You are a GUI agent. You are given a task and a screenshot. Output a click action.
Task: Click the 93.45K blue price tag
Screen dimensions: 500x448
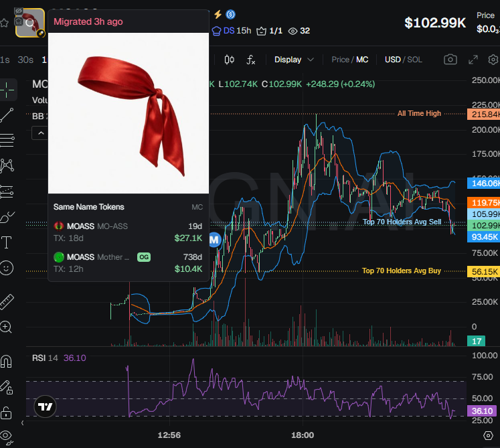click(x=483, y=237)
